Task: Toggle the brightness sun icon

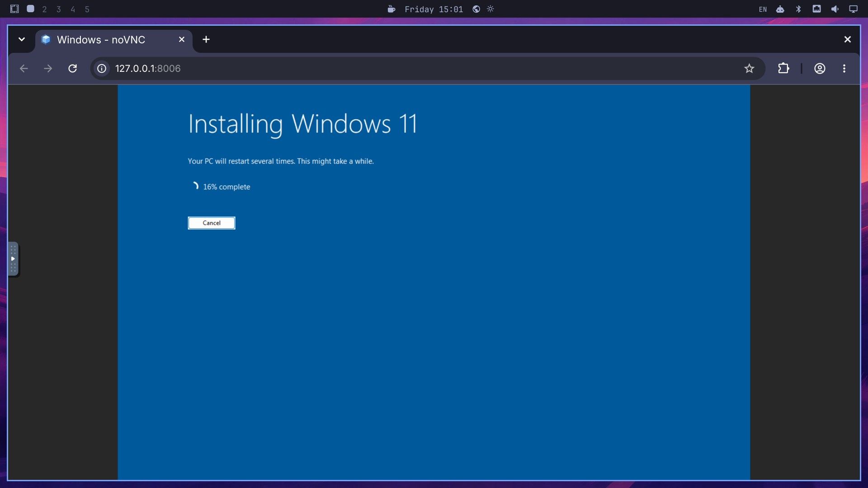Action: coord(491,9)
